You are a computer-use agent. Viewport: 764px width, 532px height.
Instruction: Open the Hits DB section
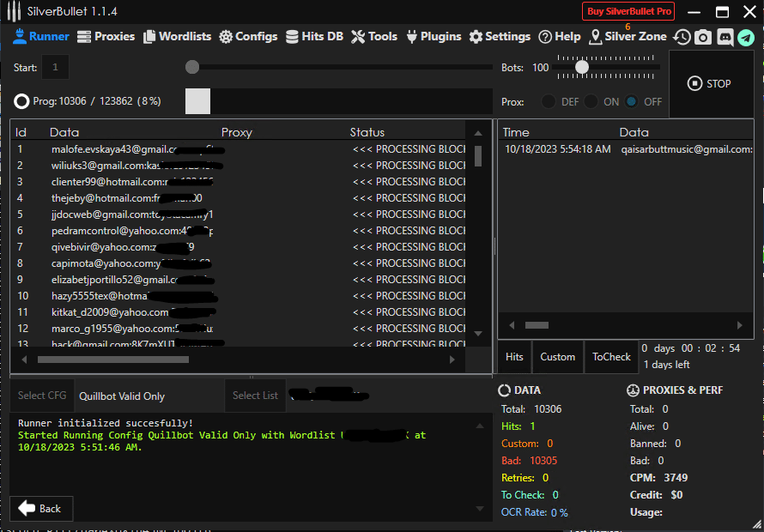pos(314,37)
